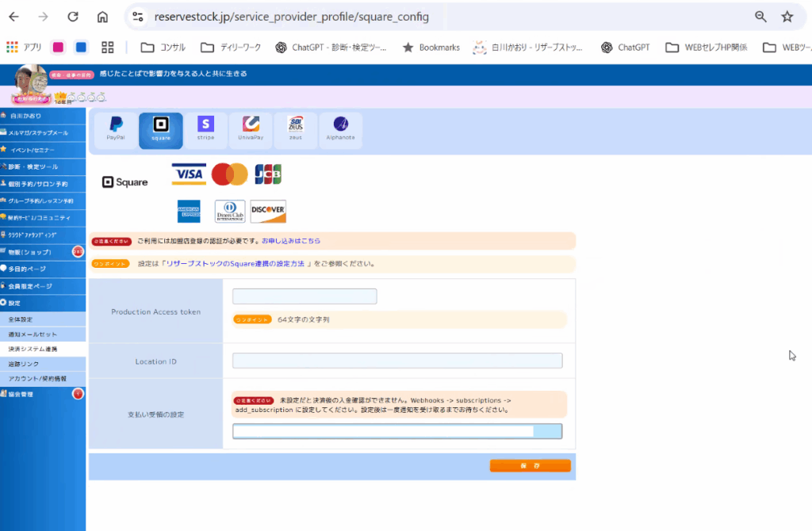812x531 pixels.
Task: Open 多目的ページ in sidebar
Action: pyautogui.click(x=43, y=269)
